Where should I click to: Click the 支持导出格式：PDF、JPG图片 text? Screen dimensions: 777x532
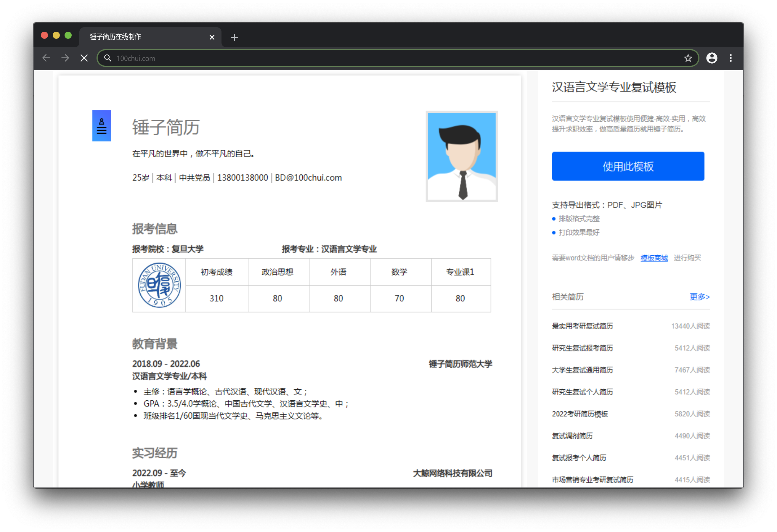[607, 205]
